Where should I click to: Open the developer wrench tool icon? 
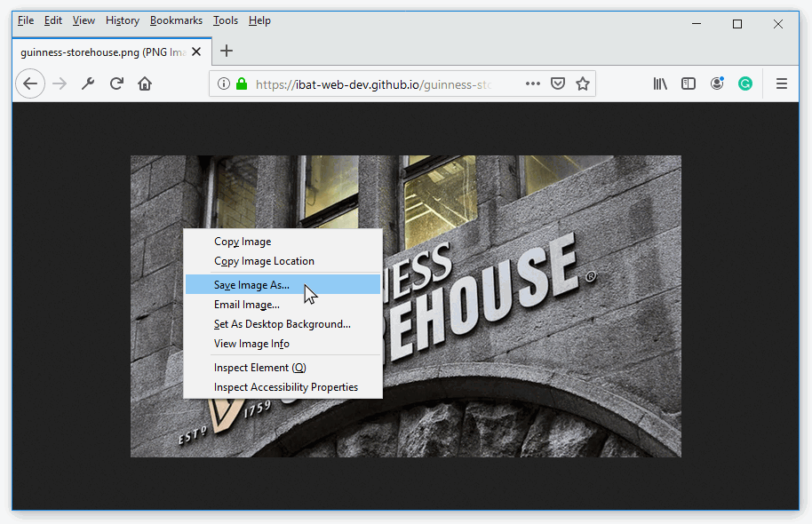(x=88, y=83)
